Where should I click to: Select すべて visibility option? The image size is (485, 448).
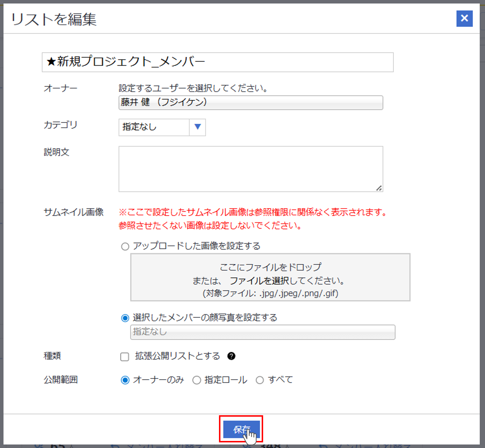260,380
